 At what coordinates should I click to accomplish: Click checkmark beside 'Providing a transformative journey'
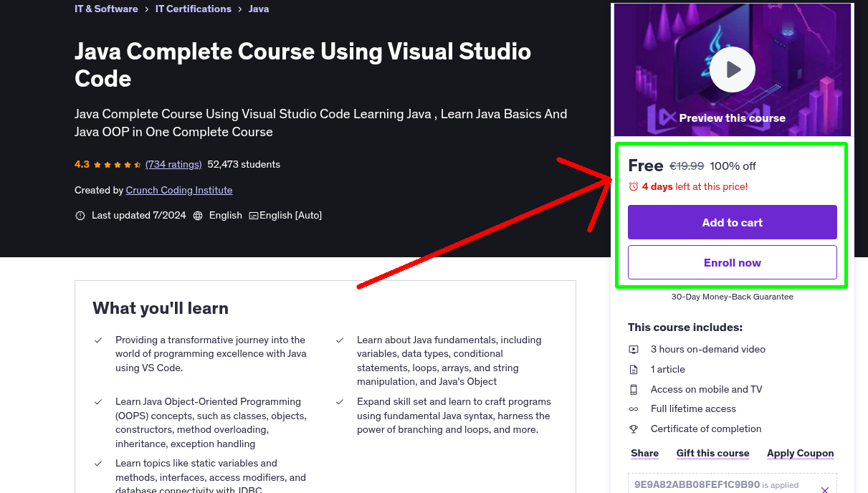tap(98, 340)
